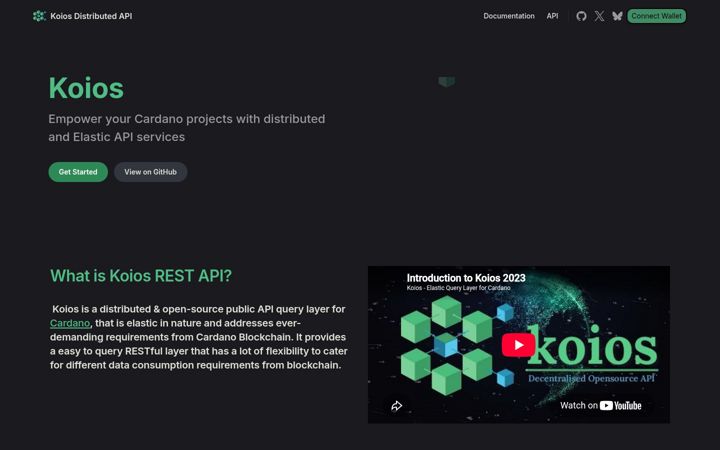Screen dimensions: 720x450
Task: Open the API menu item
Action: pyautogui.click(x=552, y=16)
